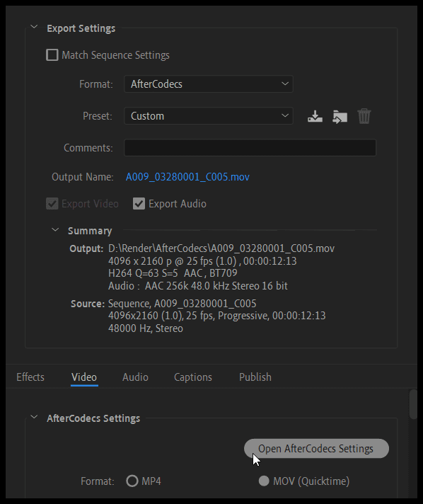This screenshot has height=504, width=423.
Task: Click 'Audio : AAC 256k 48.0 kHz Stereo 16 bit'
Action: 198,286
